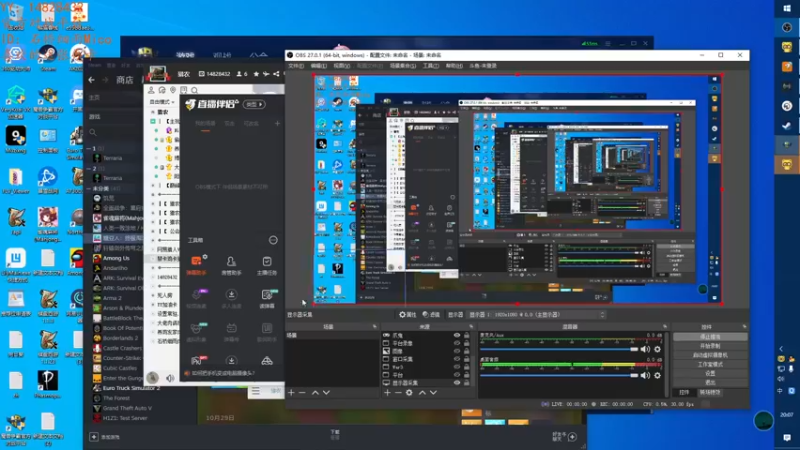
Task: Click Steam library search magnifier
Action: click(x=93, y=133)
